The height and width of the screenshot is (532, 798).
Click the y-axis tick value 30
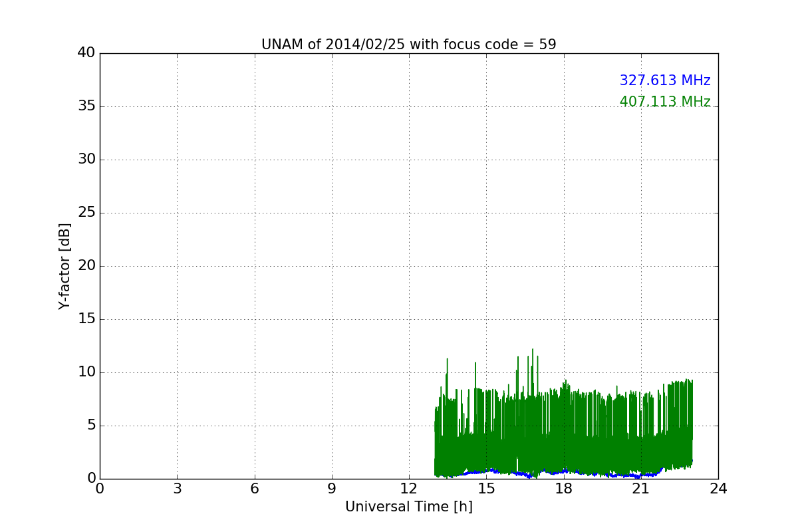[x=86, y=160]
